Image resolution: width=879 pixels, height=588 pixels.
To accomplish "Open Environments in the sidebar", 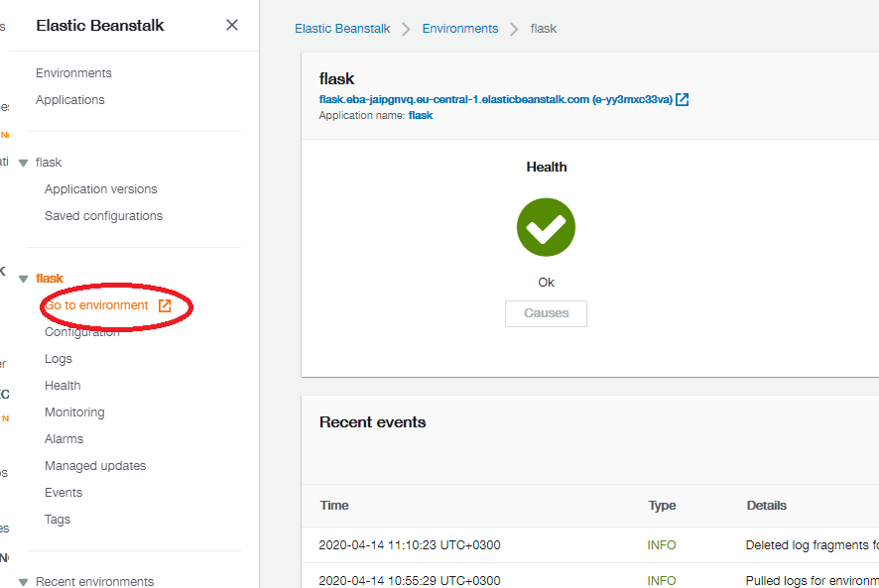I will 73,72.
